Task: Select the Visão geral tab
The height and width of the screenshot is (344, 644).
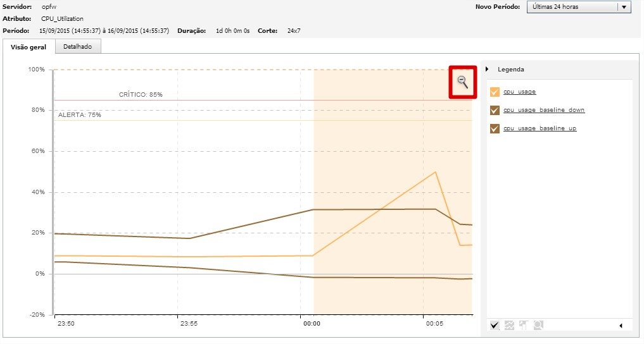Action: pos(28,47)
